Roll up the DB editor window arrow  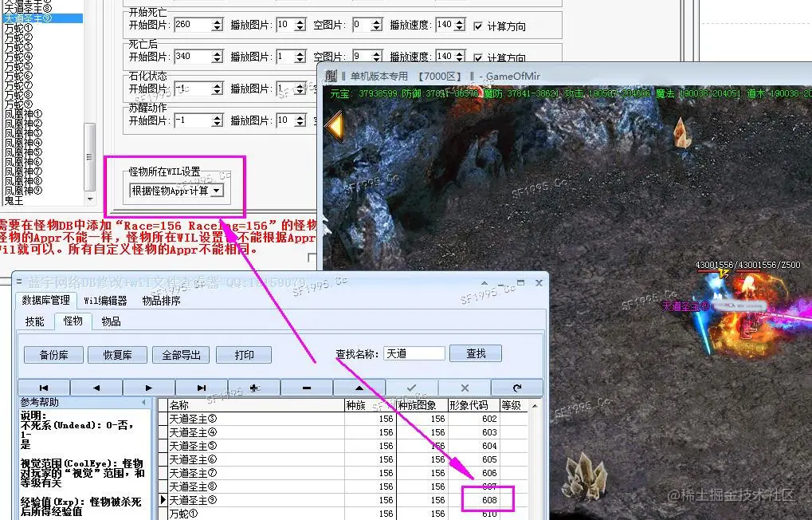484,283
